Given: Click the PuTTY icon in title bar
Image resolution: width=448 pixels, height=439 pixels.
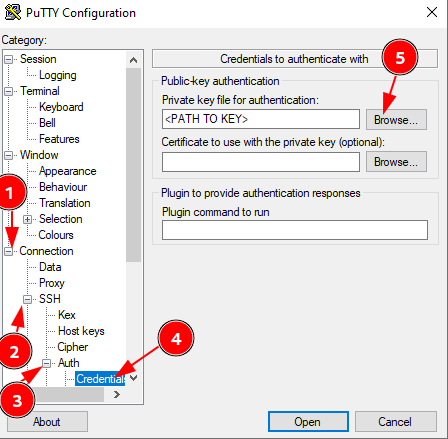Looking at the screenshot, I should [x=13, y=13].
